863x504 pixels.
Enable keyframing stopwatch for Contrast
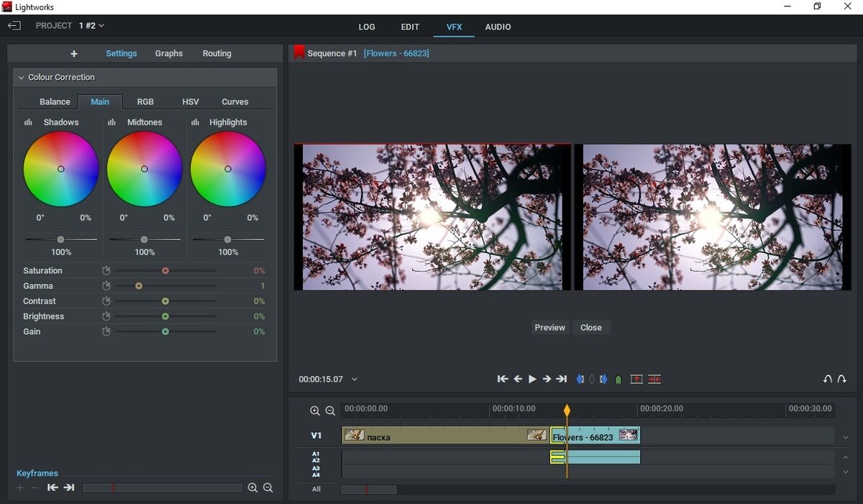pos(106,301)
